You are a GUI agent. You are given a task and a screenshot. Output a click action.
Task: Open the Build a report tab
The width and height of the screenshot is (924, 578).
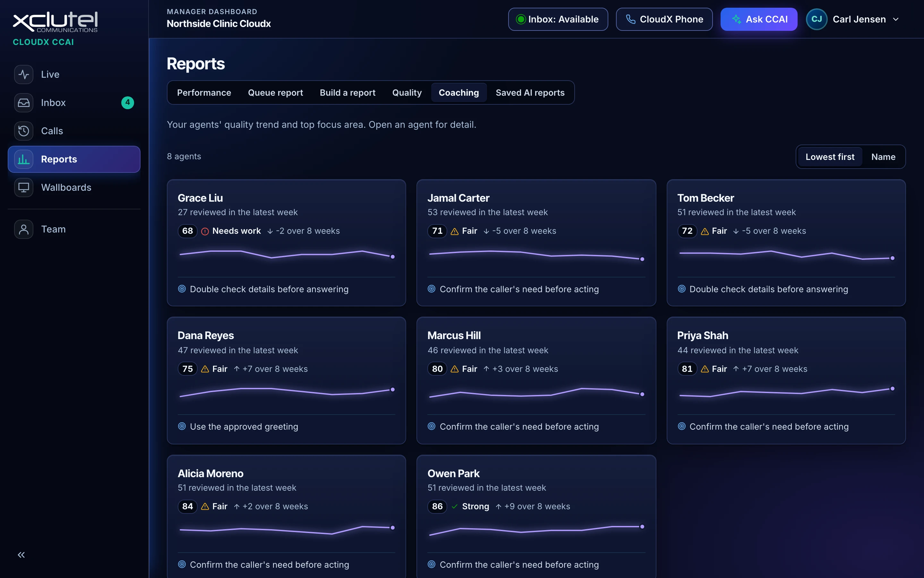tap(347, 92)
